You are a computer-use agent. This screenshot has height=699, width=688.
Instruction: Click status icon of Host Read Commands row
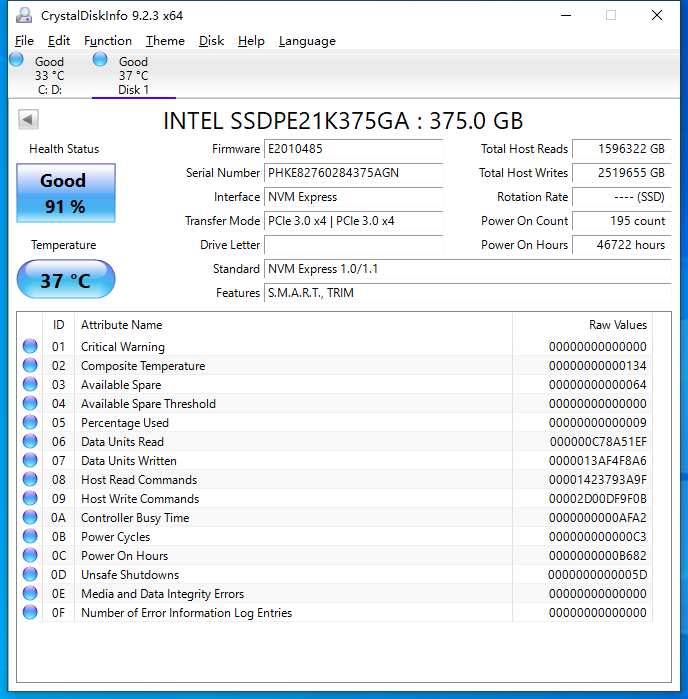pos(30,479)
